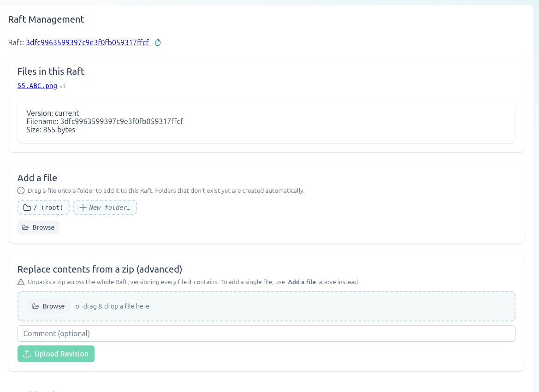Click the Browse button under Add a file
539x392 pixels.
click(x=39, y=227)
